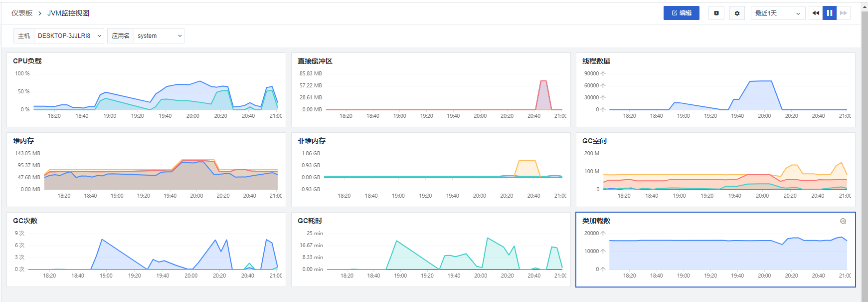Screen dimensions: 868x302
Task: Click the 直接缓冲区 panel title
Action: 315,61
